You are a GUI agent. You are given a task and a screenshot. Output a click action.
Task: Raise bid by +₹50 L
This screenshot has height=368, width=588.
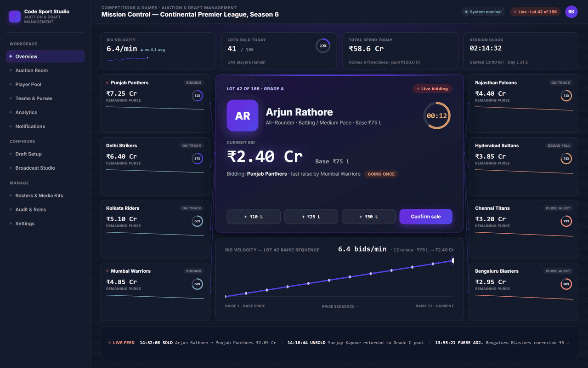coord(368,217)
